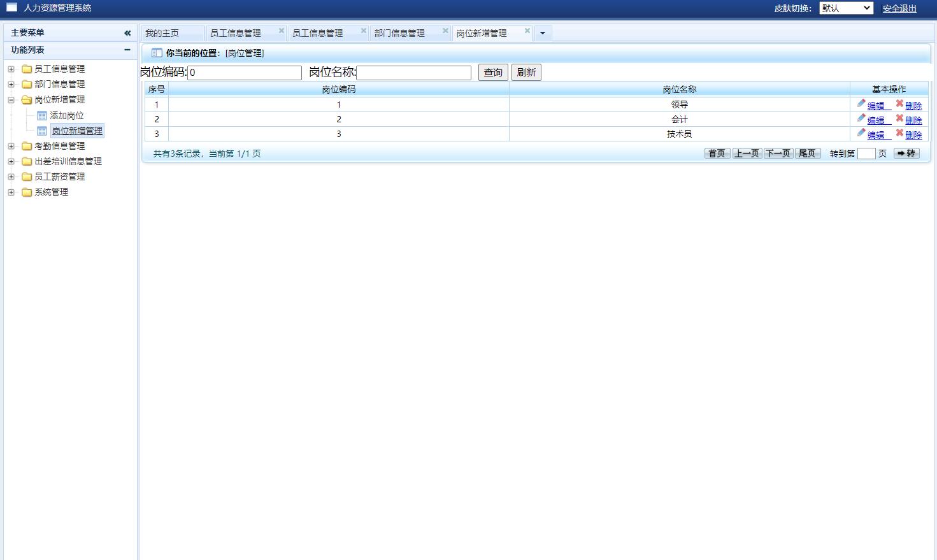Click the 系统管理 folder icon

coord(27,192)
